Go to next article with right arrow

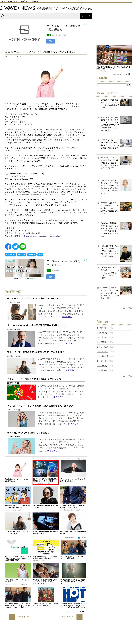point(89,16)
